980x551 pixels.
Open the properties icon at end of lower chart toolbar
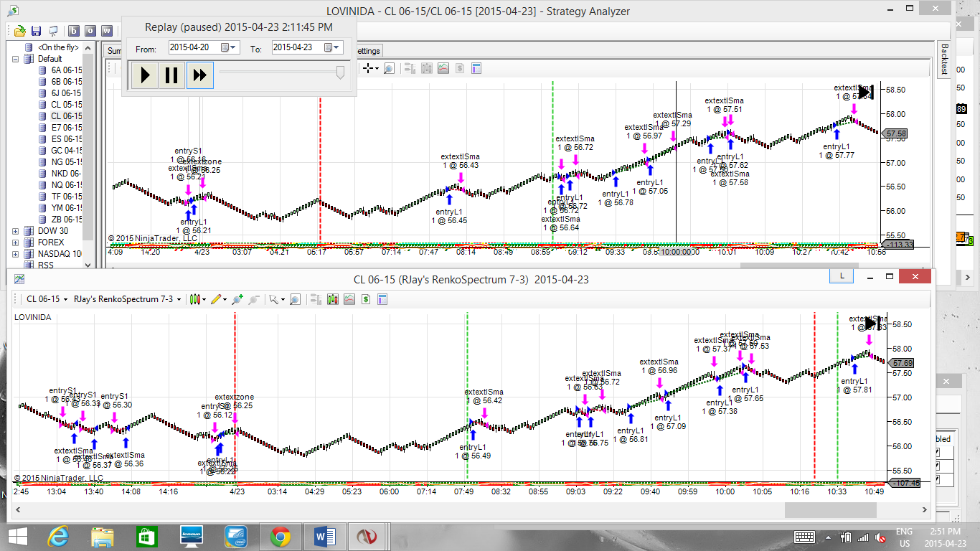382,299
